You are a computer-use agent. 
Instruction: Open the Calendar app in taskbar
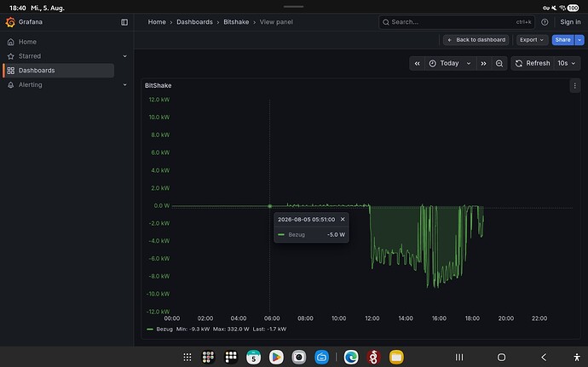coord(253,357)
